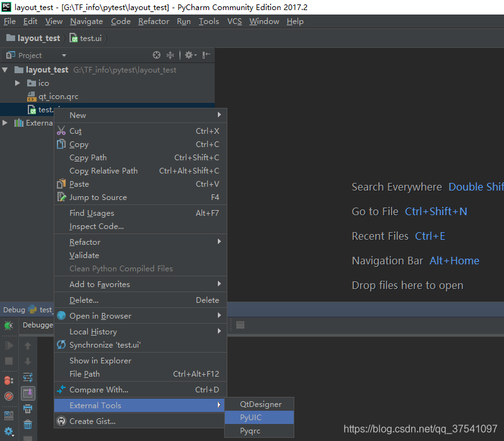Collapse the layout_test root folder
Screen dimensions: 504x441
(x=5, y=69)
